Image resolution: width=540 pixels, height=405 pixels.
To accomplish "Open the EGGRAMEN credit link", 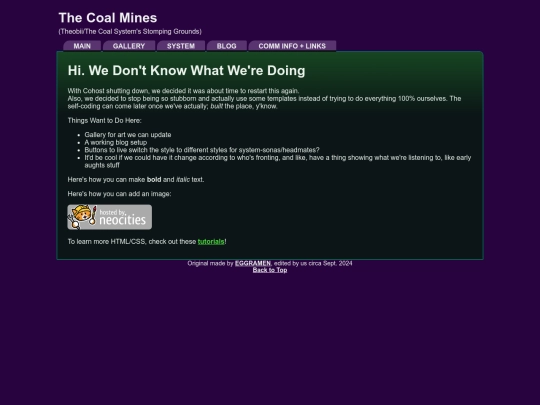I will pyautogui.click(x=253, y=263).
